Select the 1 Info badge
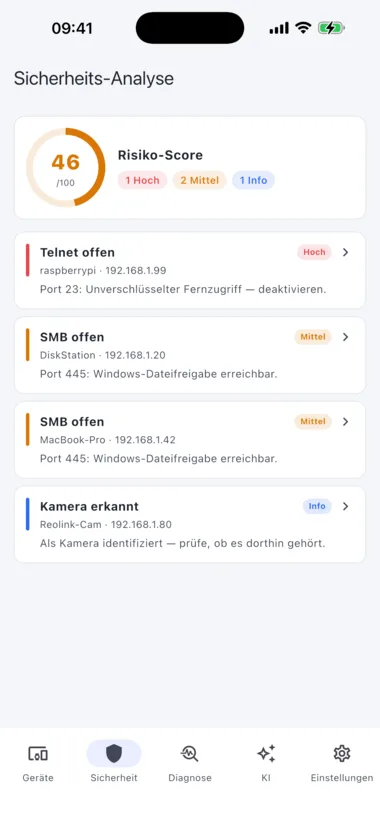The width and height of the screenshot is (380, 826). pos(254,180)
